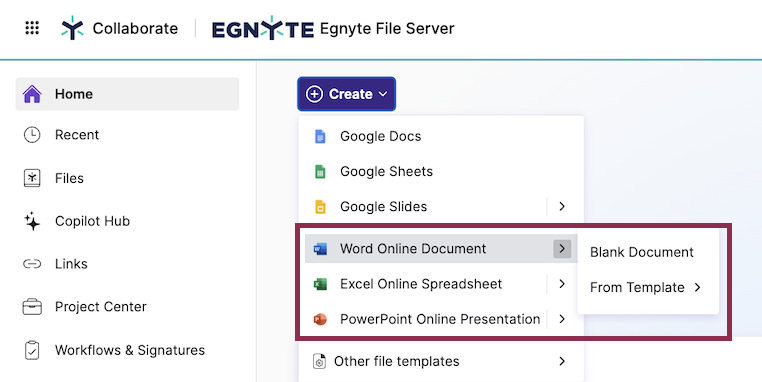Click the Project Center briefcase icon
762x382 pixels.
point(32,307)
